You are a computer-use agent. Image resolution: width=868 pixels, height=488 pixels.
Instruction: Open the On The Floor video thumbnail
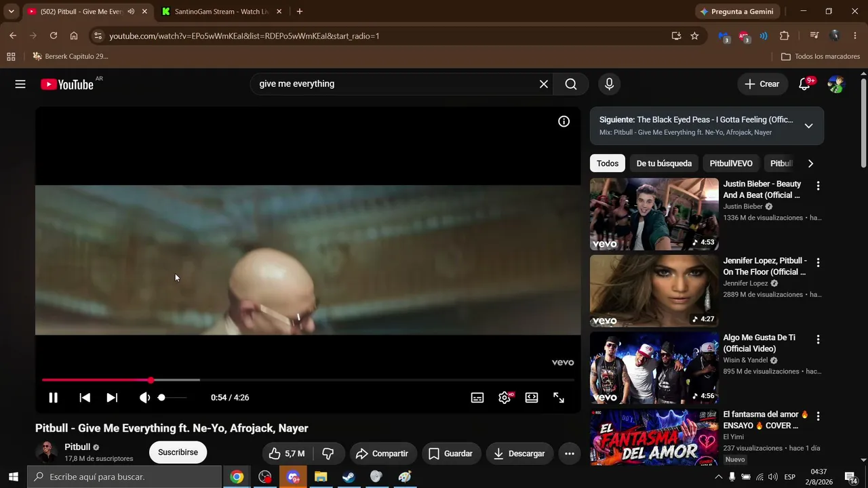654,291
